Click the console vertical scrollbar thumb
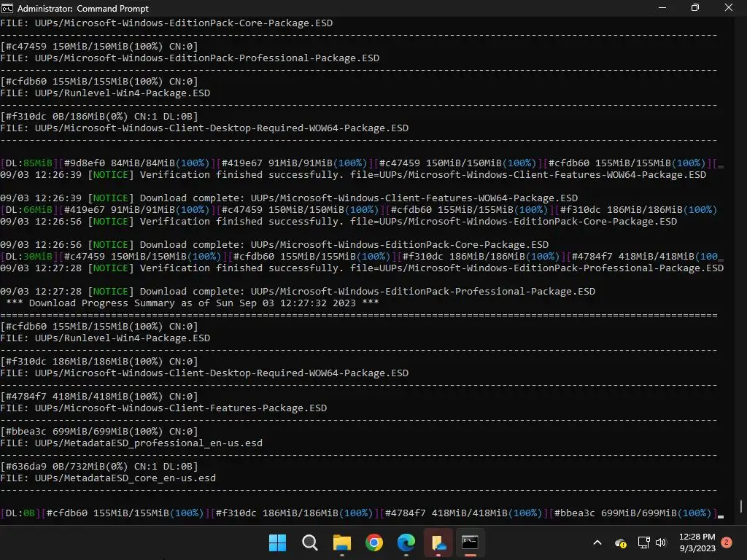Screen dimensions: 747x560 coord(741,506)
